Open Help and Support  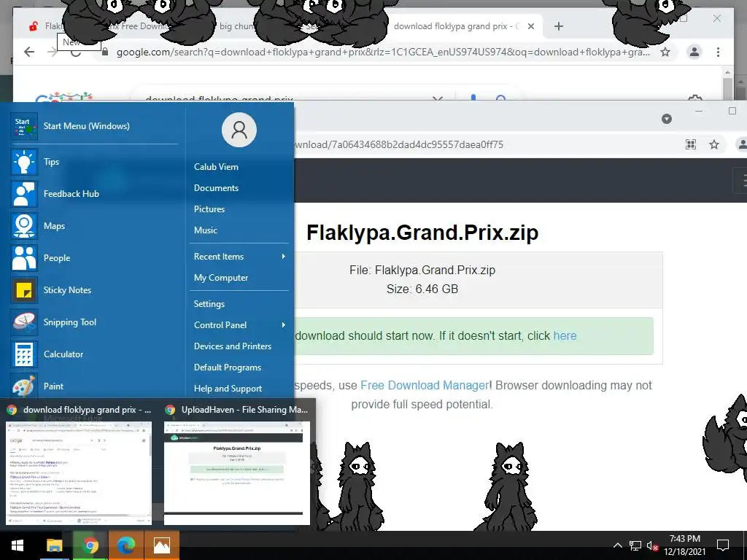point(228,389)
